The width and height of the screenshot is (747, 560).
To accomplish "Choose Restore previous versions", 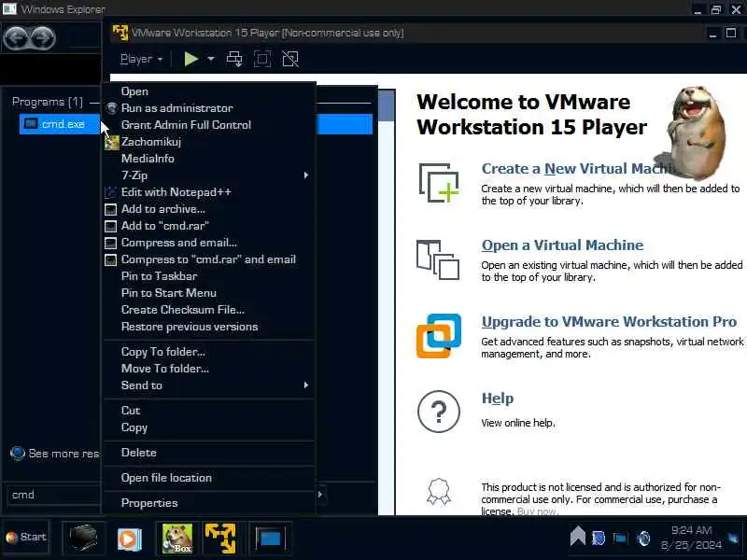I will coord(209,327).
